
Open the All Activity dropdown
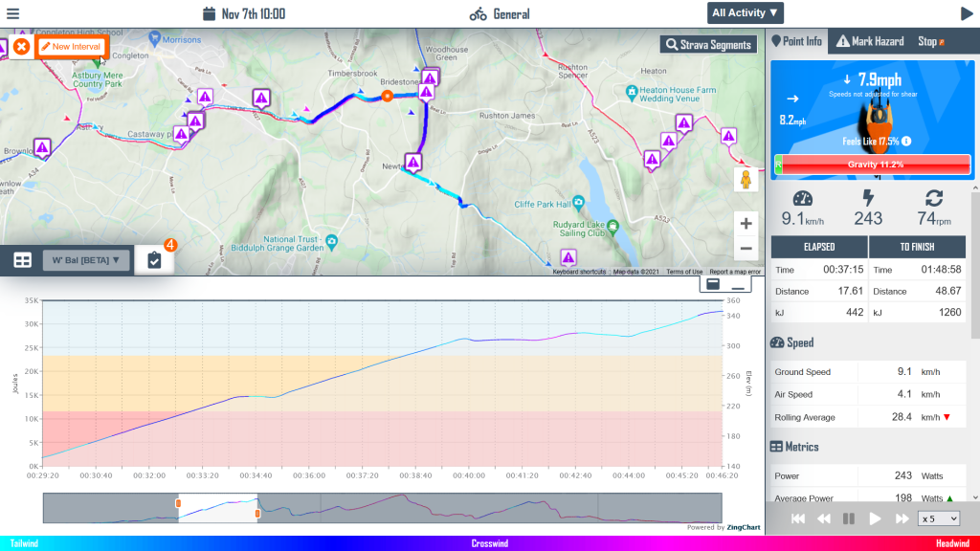pyautogui.click(x=746, y=13)
